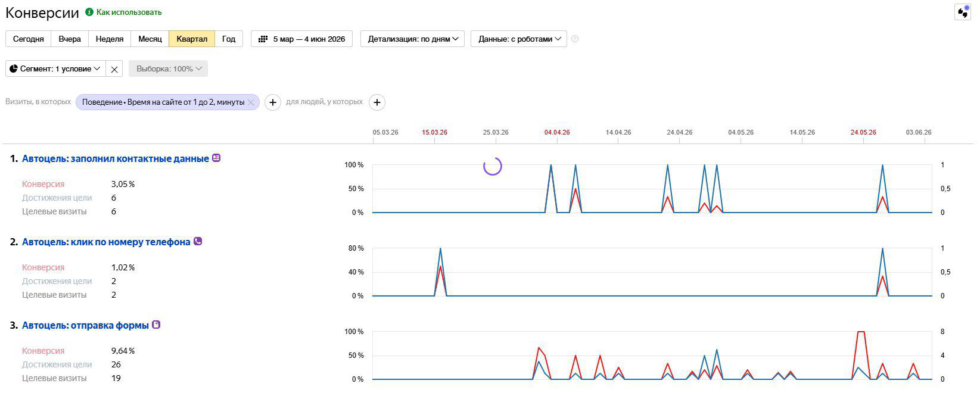Open goal Автоцель: заполнил контактные данные
This screenshot has width=980, height=393.
pos(116,158)
